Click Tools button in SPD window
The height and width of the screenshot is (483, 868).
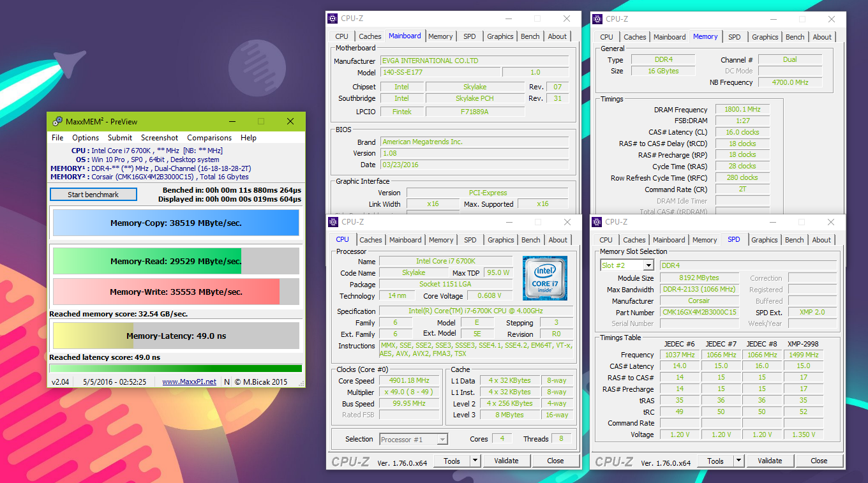pos(715,461)
